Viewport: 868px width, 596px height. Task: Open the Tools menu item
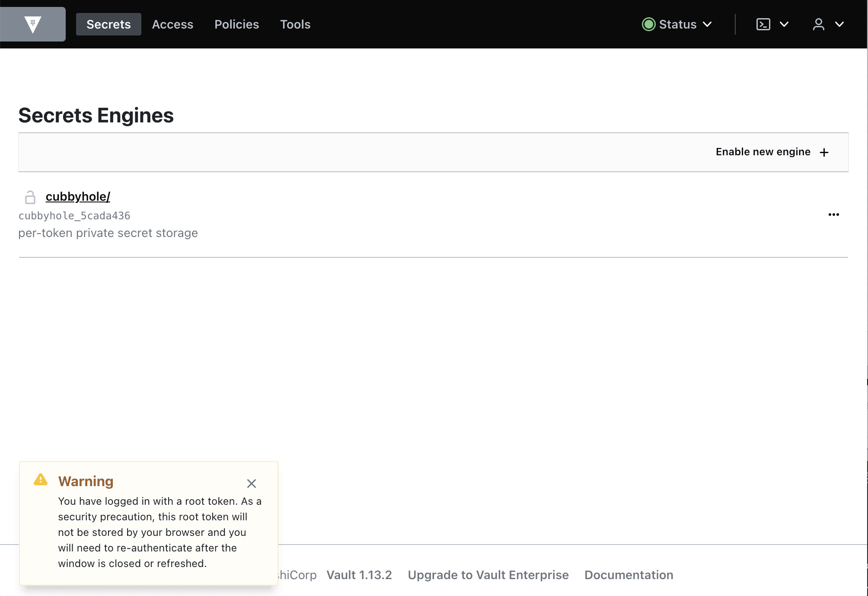tap(295, 24)
